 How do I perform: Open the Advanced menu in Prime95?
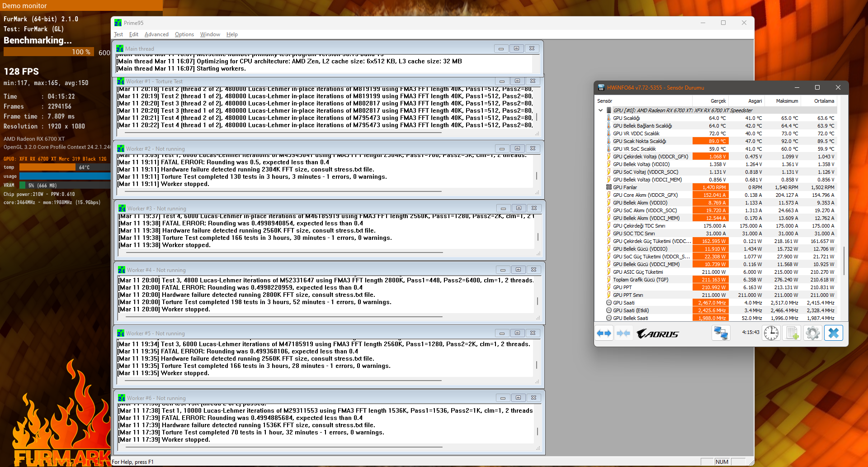coord(156,34)
